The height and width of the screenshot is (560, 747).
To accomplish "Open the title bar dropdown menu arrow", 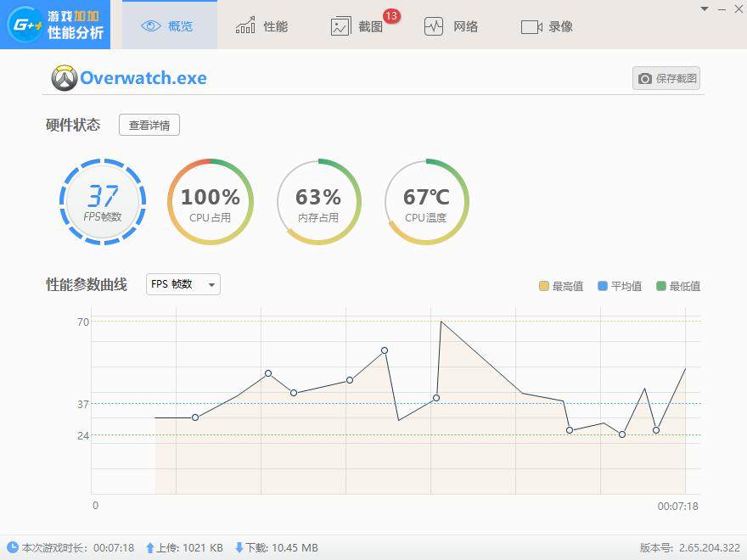I will [704, 8].
